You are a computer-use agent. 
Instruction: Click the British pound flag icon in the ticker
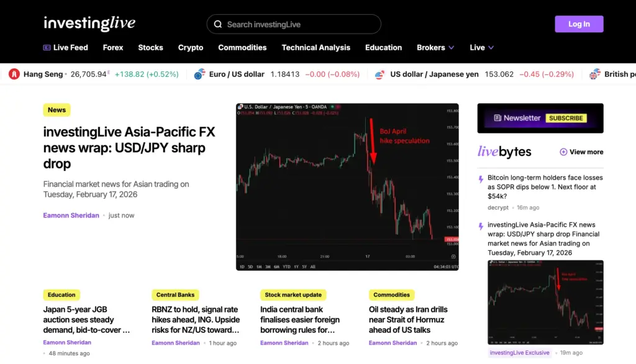pos(594,74)
